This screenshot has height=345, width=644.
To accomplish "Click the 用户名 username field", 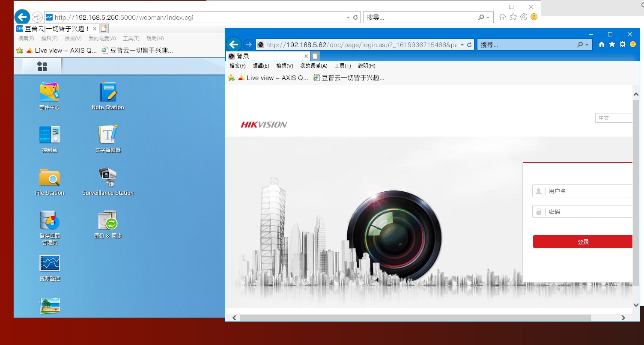I will point(589,191).
